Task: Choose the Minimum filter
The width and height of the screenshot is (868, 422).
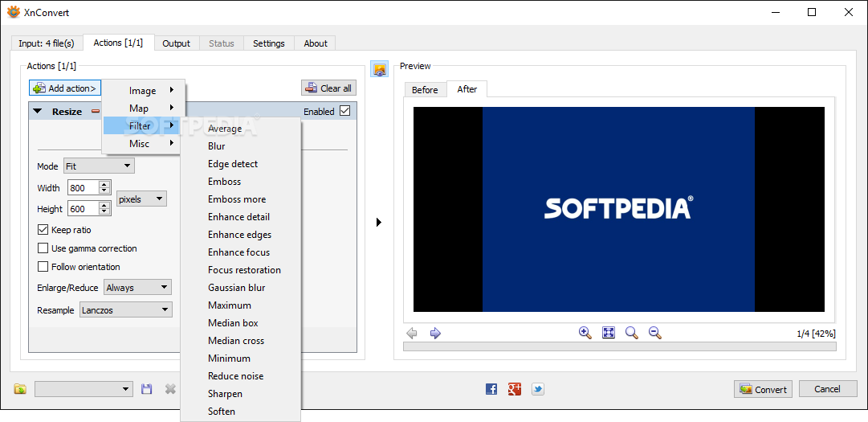Action: (241, 358)
